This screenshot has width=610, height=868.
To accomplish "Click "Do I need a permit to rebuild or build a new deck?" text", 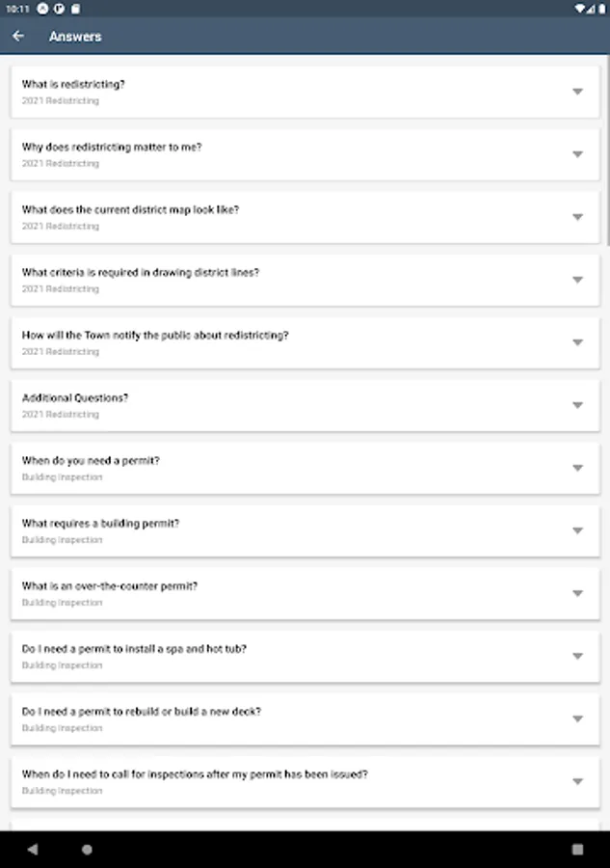I will click(141, 712).
